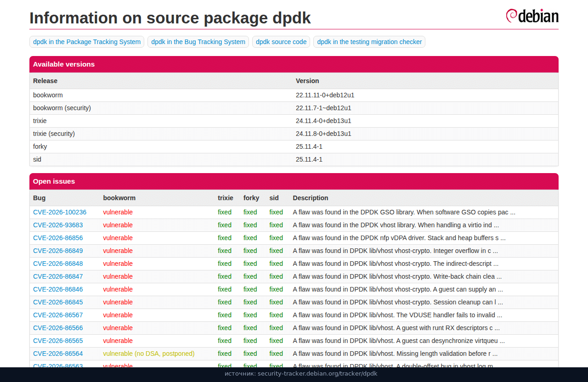Open CVE-2026-86565 bug page
The height and width of the screenshot is (382, 588).
coord(58,341)
